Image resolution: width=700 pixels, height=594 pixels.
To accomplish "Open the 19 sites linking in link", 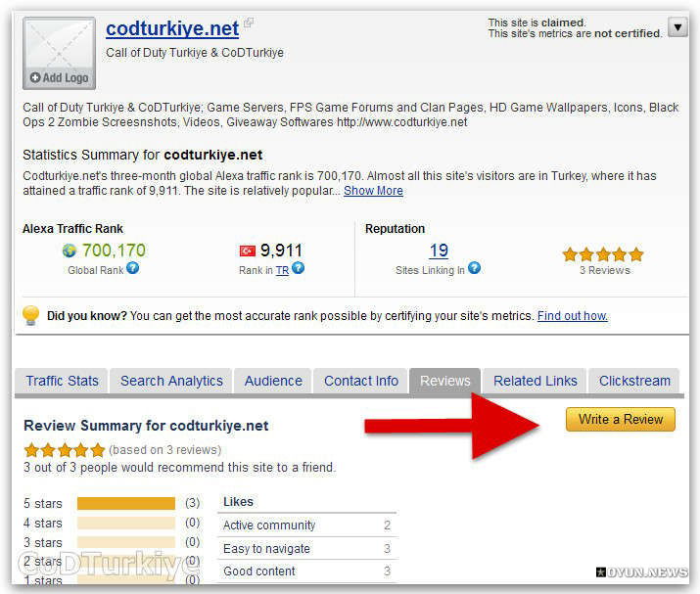I will (x=439, y=251).
